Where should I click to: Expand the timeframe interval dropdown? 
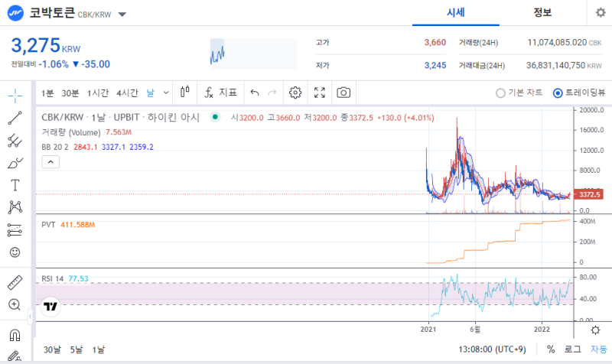tap(166, 93)
